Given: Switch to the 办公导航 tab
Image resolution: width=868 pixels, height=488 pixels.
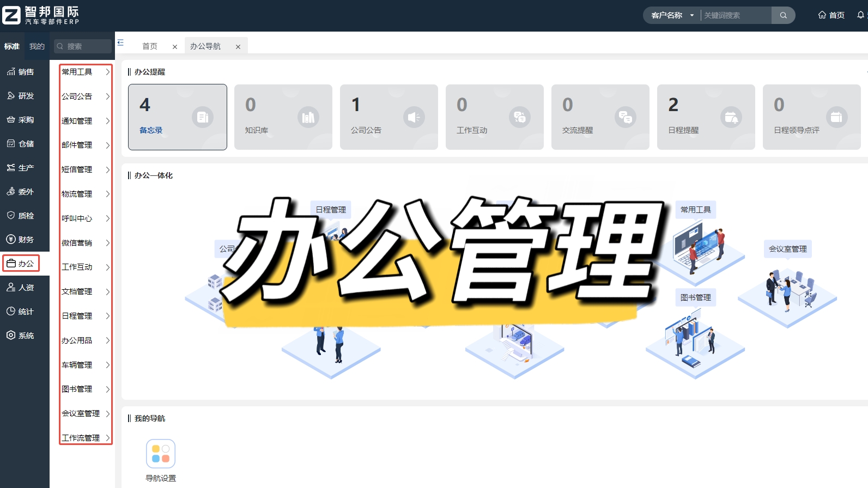Looking at the screenshot, I should point(205,46).
